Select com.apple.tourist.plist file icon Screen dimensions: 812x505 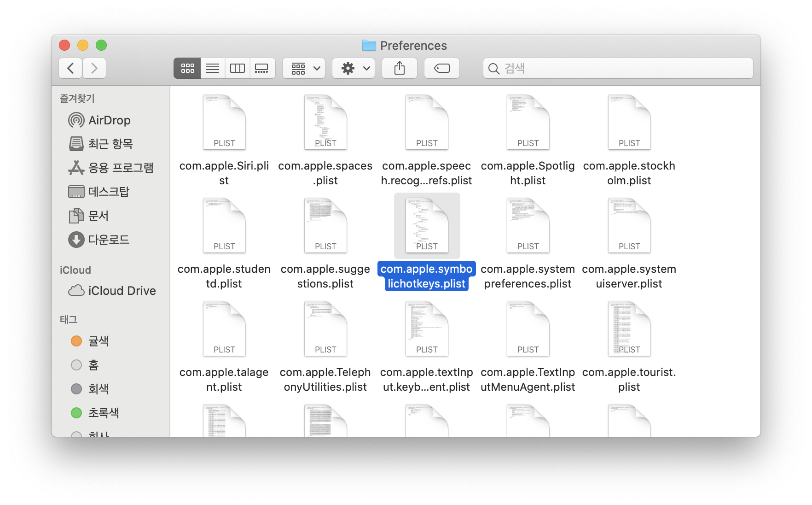click(x=629, y=329)
